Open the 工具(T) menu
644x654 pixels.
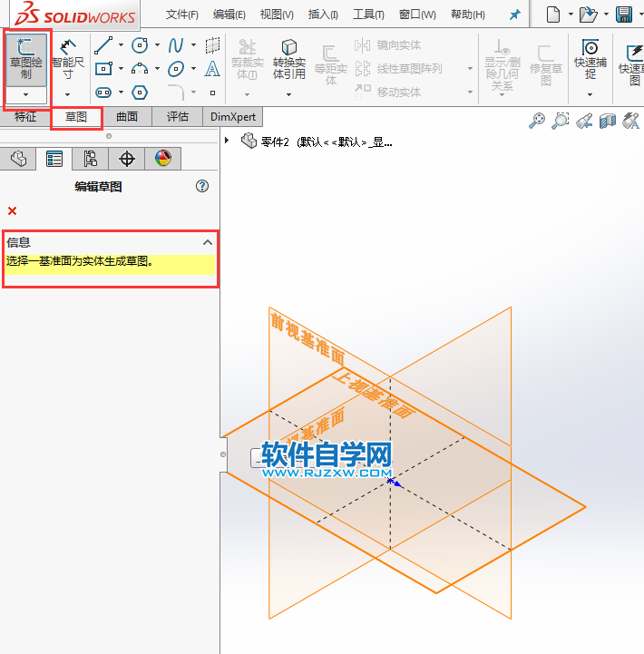(368, 15)
